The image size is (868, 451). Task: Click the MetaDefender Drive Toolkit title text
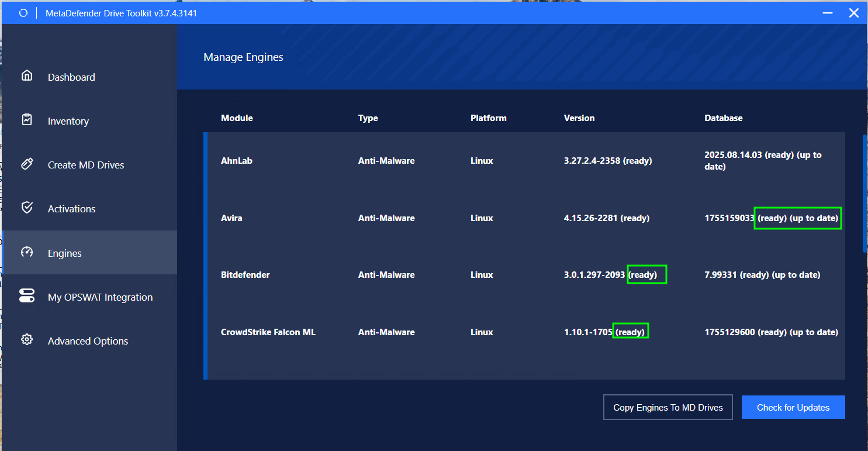tap(121, 13)
